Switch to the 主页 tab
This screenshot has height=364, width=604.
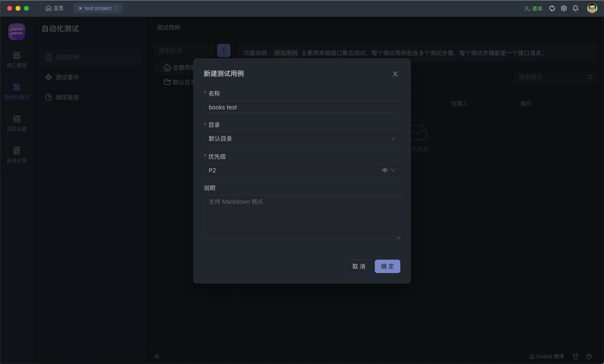click(54, 8)
